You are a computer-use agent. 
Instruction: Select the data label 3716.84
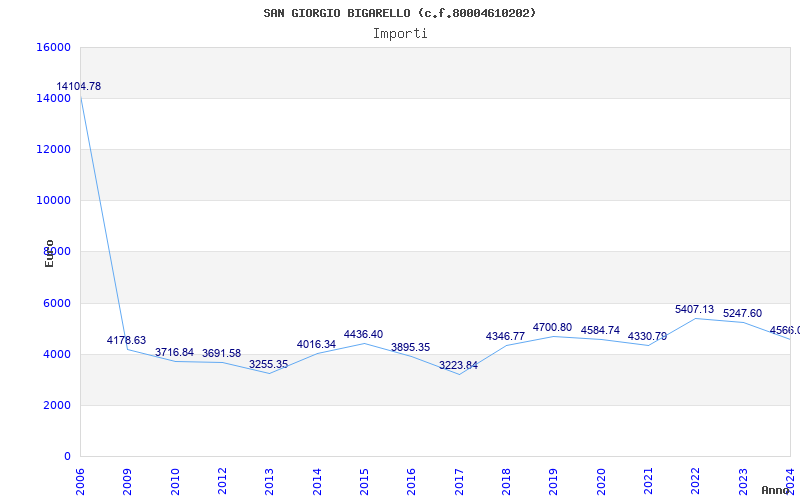pyautogui.click(x=174, y=352)
